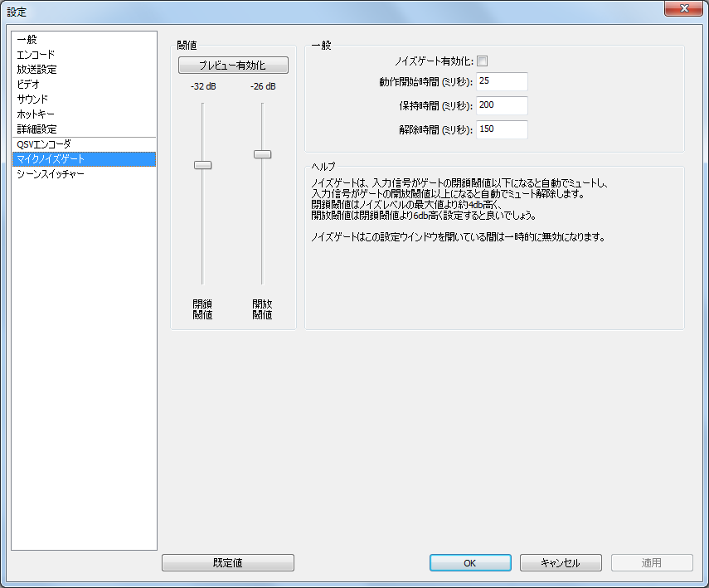Click the 閾値 group heading
709x588 pixels.
point(187,46)
